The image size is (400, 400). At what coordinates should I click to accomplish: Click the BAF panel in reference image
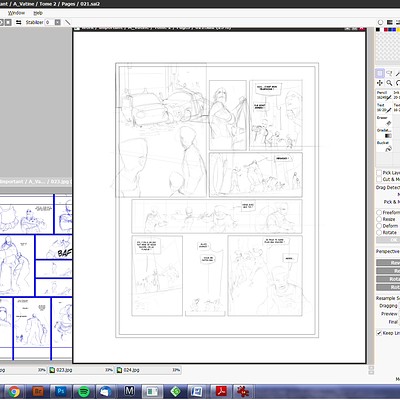(x=54, y=247)
